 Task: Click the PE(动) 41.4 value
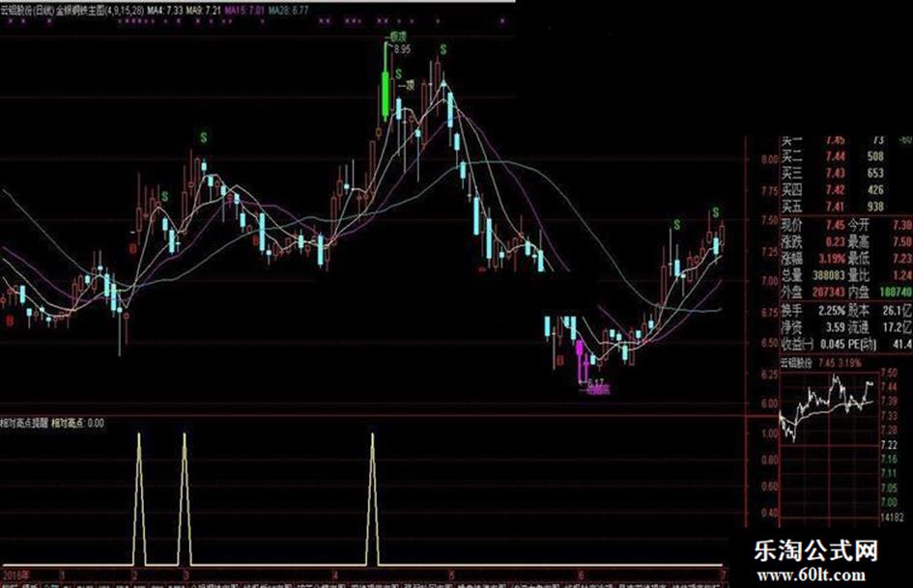point(902,344)
